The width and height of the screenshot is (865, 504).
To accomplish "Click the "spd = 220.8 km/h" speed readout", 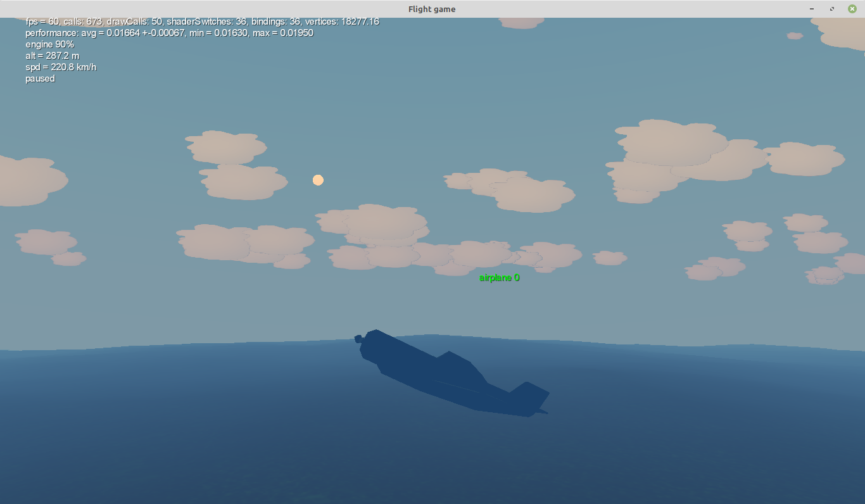I will click(x=61, y=67).
